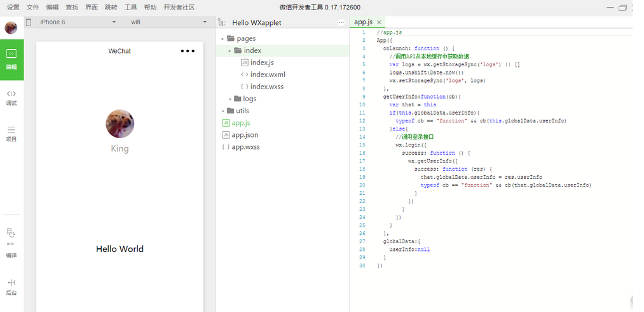
Task: Collapse the pages folder
Action: (223, 39)
